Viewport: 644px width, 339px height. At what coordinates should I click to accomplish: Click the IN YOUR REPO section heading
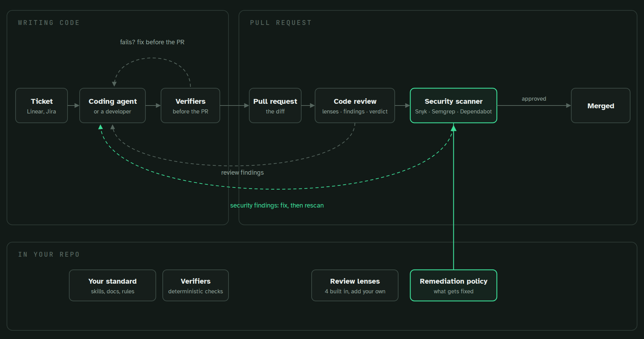click(49, 255)
